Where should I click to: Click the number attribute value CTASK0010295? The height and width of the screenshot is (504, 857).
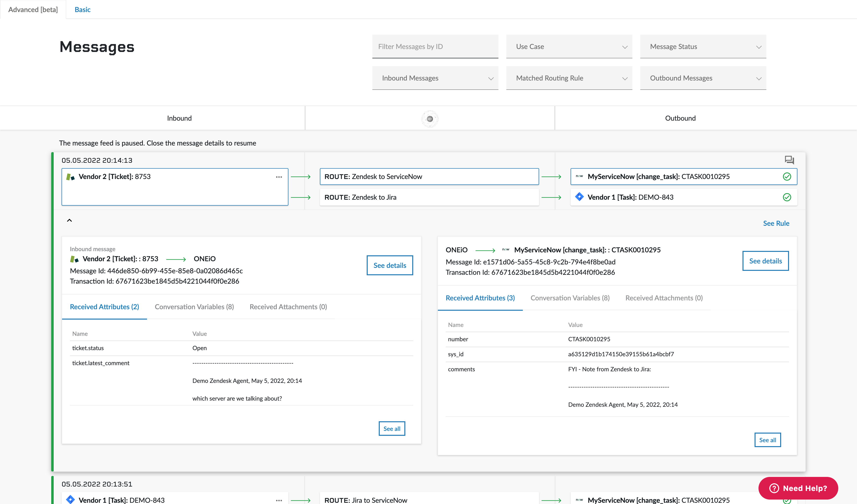(x=589, y=339)
